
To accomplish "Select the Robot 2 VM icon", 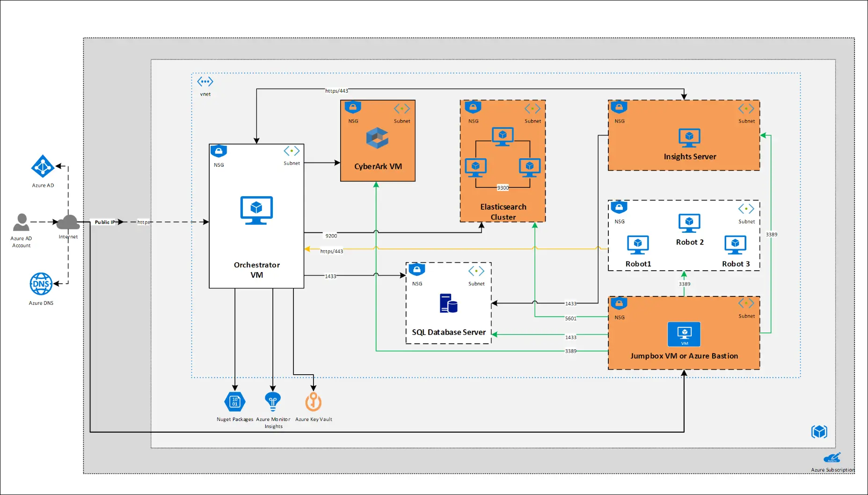I will [689, 223].
